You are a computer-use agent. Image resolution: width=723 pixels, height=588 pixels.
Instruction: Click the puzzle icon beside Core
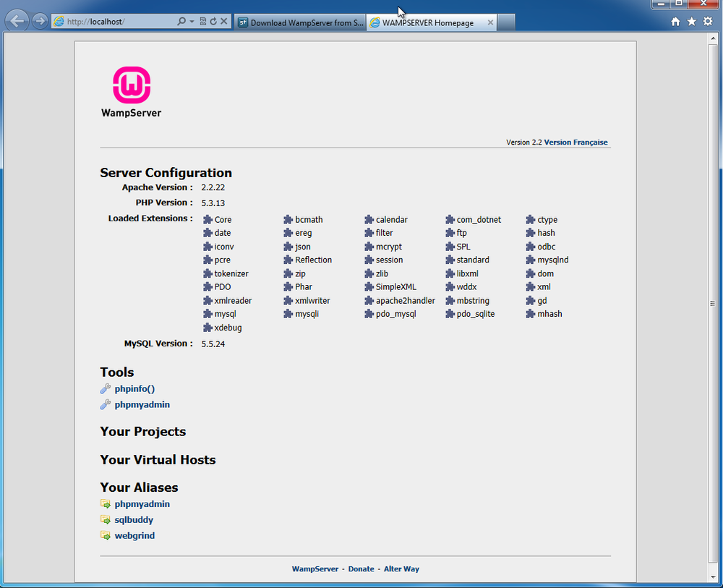(x=208, y=220)
